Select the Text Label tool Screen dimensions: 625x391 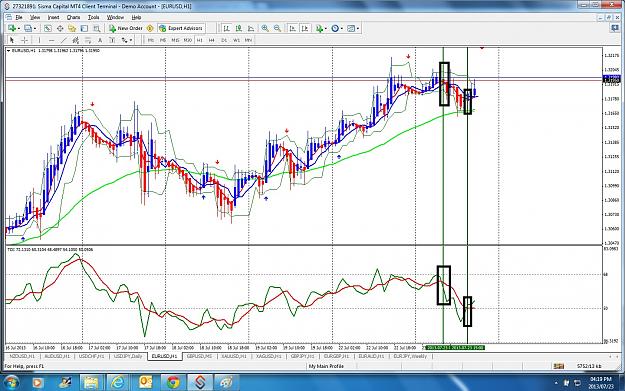(112, 40)
